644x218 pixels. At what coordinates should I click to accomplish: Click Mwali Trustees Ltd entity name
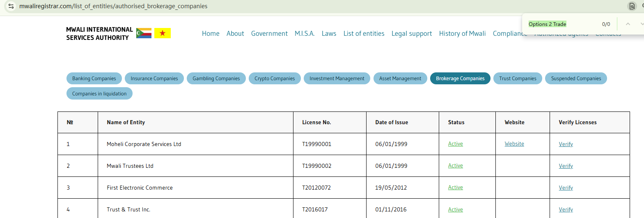tap(130, 166)
